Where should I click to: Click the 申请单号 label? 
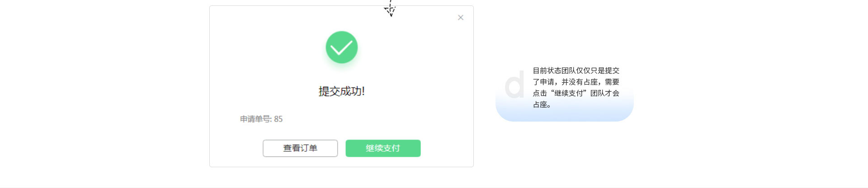pos(256,119)
